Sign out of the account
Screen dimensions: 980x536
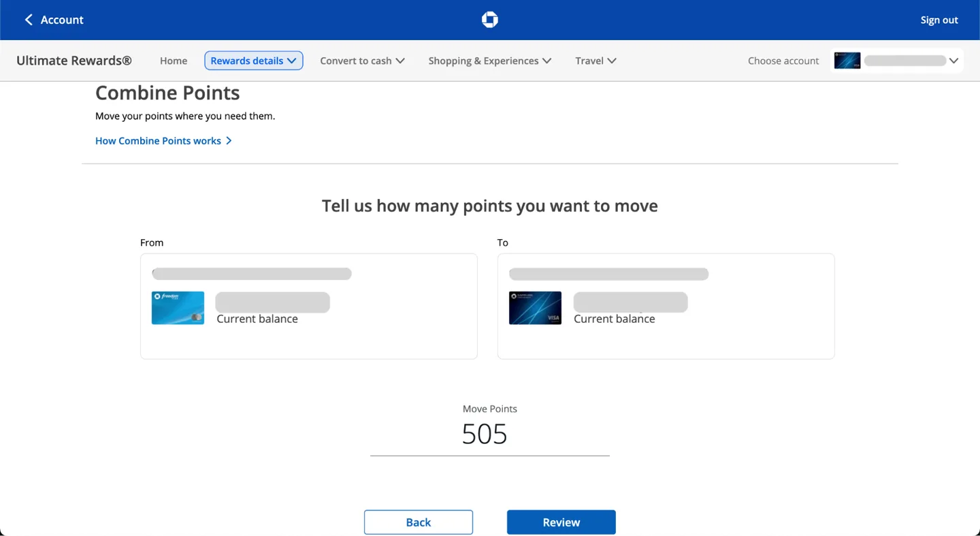coord(938,20)
